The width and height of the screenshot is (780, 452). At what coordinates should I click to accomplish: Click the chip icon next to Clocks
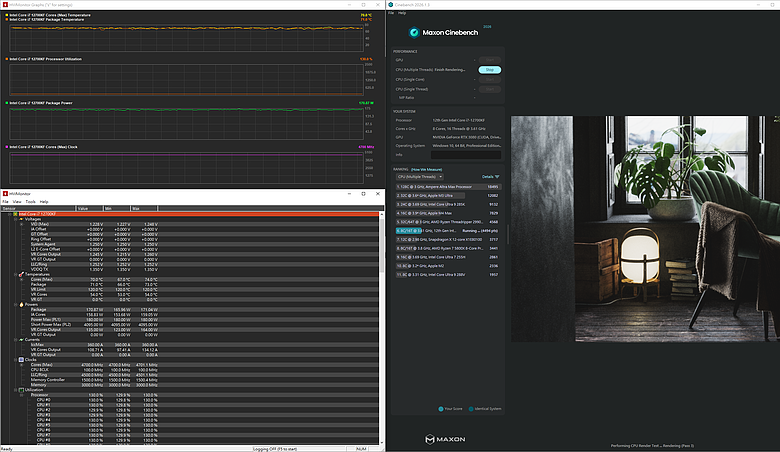coord(21,360)
